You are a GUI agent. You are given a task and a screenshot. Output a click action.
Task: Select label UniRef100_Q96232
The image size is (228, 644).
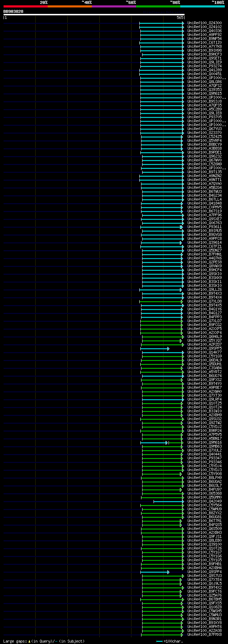204,156
